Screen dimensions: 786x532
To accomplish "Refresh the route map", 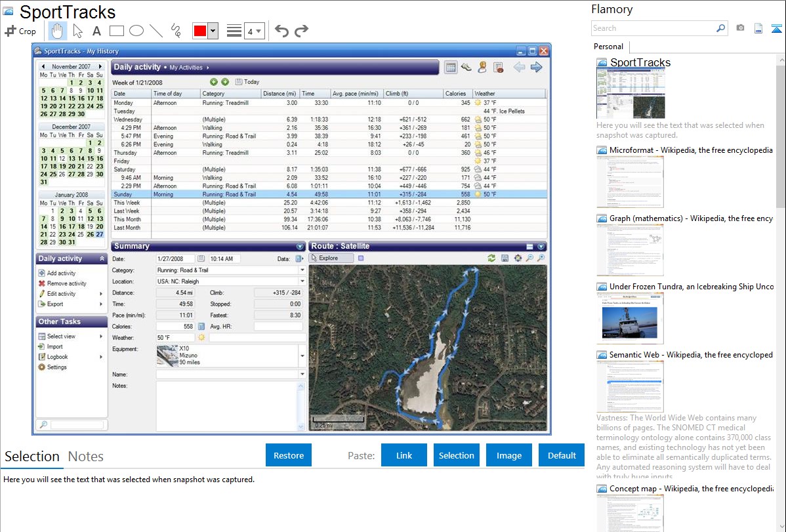I will click(x=491, y=258).
